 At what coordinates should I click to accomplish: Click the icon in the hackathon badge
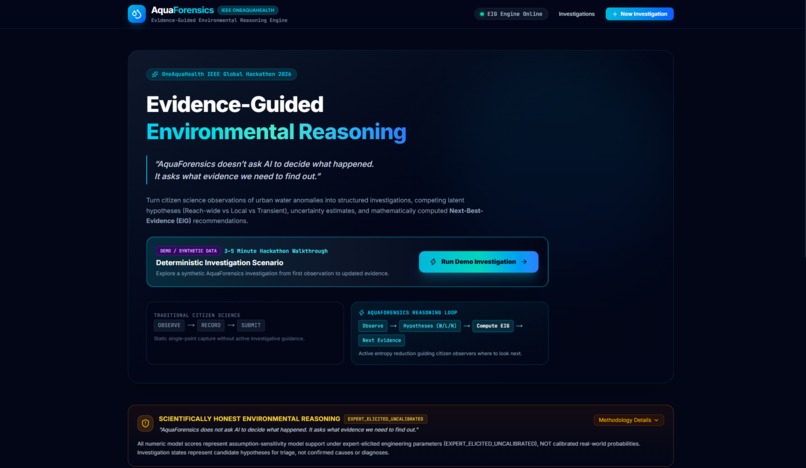pos(155,74)
